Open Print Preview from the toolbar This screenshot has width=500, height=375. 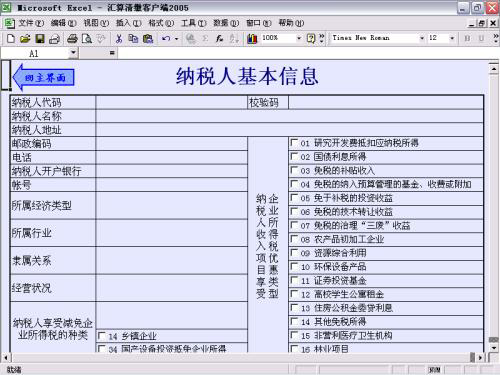[x=87, y=39]
